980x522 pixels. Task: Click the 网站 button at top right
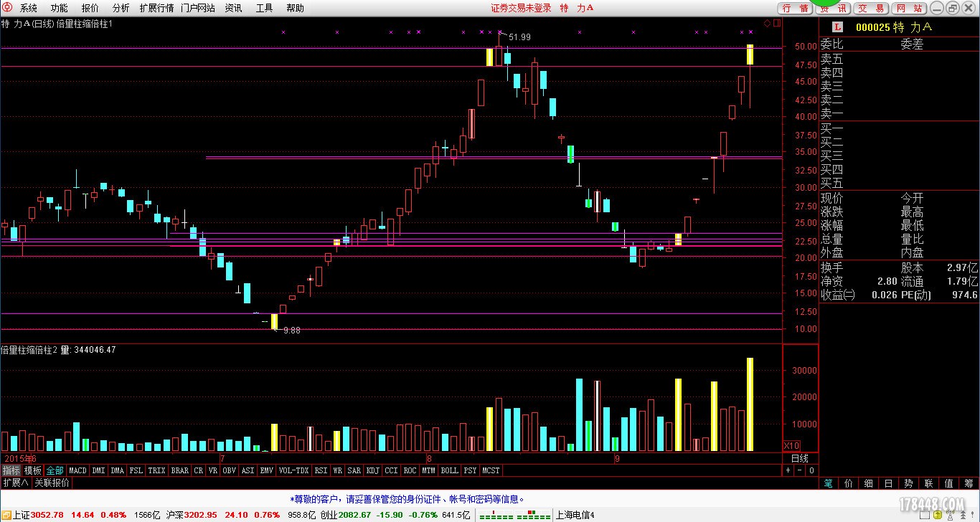909,8
